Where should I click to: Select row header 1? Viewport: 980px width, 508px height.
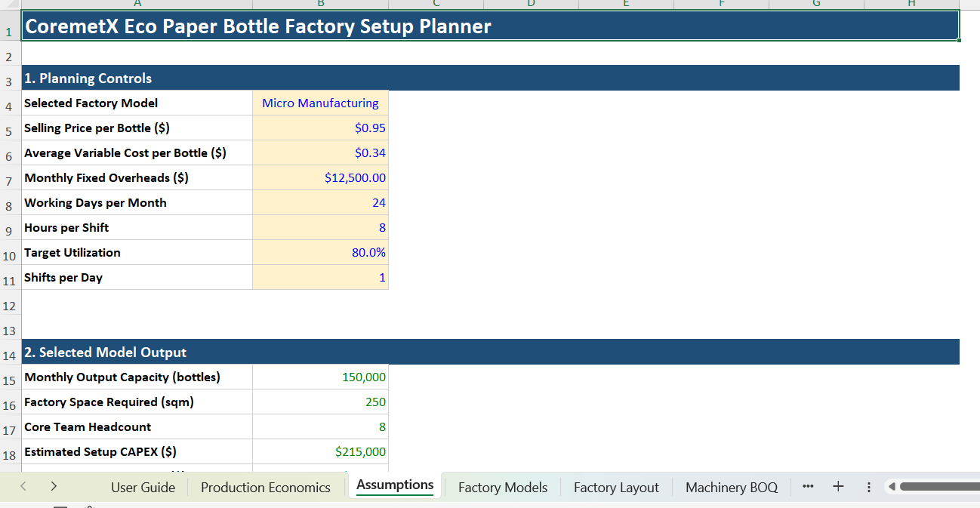coord(11,26)
